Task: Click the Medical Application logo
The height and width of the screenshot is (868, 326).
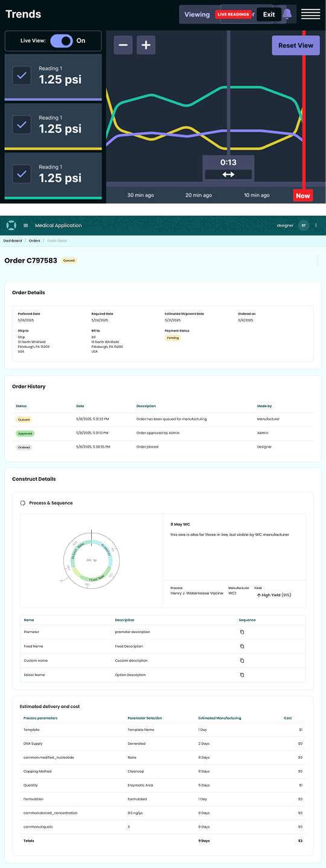Action: pyautogui.click(x=11, y=225)
